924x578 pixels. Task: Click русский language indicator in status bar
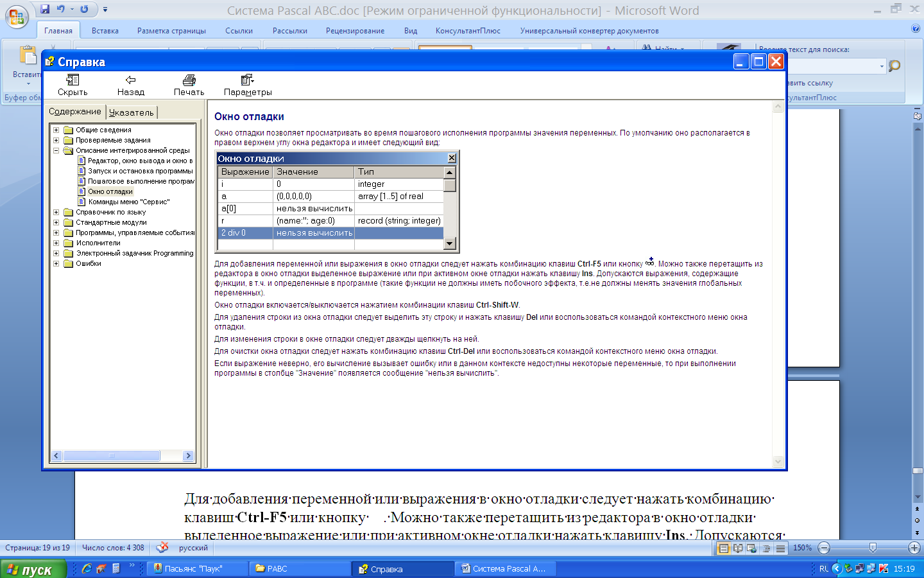pyautogui.click(x=193, y=548)
